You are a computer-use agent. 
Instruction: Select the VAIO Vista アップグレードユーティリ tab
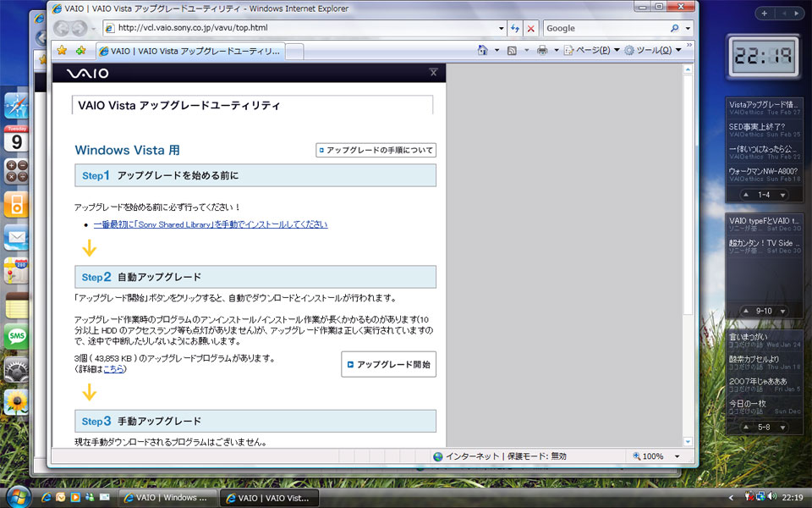click(189, 52)
